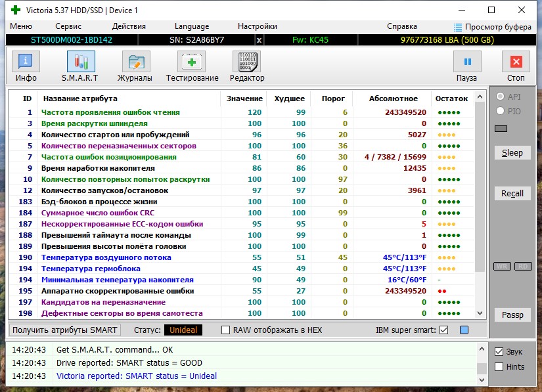Open the Сервис menu
This screenshot has width=542, height=392.
pos(68,26)
